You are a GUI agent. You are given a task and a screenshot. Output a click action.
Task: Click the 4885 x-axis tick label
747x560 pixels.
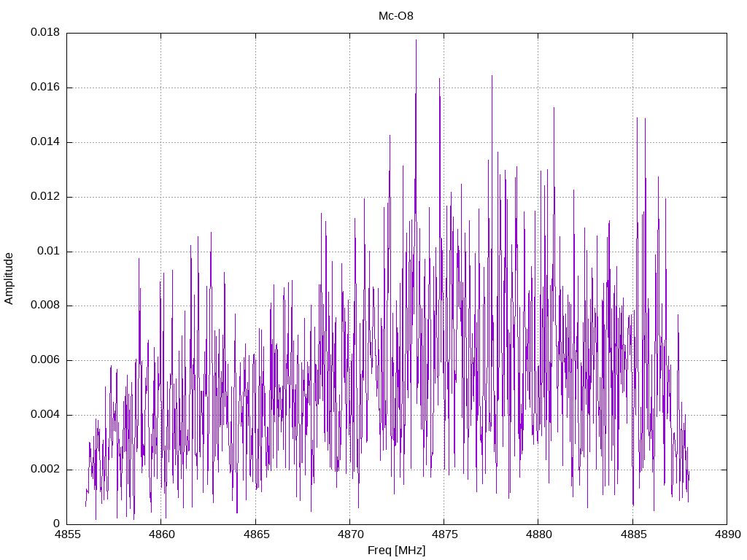(633, 534)
